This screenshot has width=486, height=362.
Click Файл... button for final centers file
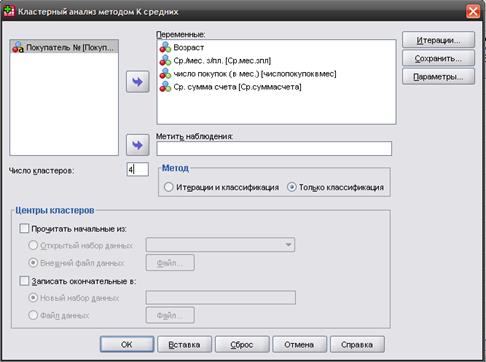pyautogui.click(x=170, y=315)
